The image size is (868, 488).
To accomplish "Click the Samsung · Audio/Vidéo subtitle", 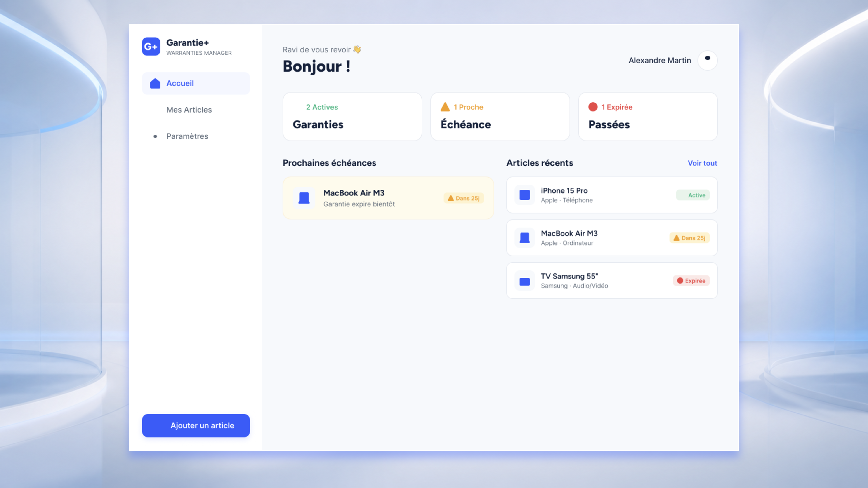I will 575,286.
